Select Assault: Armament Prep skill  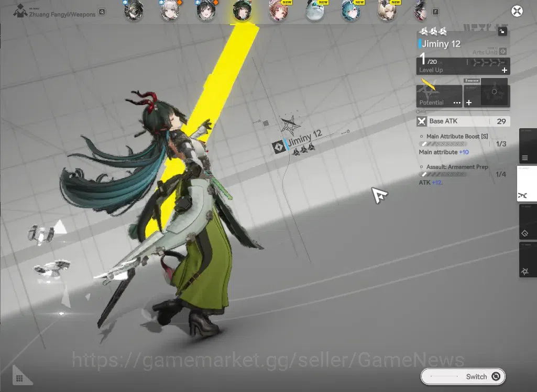(457, 167)
